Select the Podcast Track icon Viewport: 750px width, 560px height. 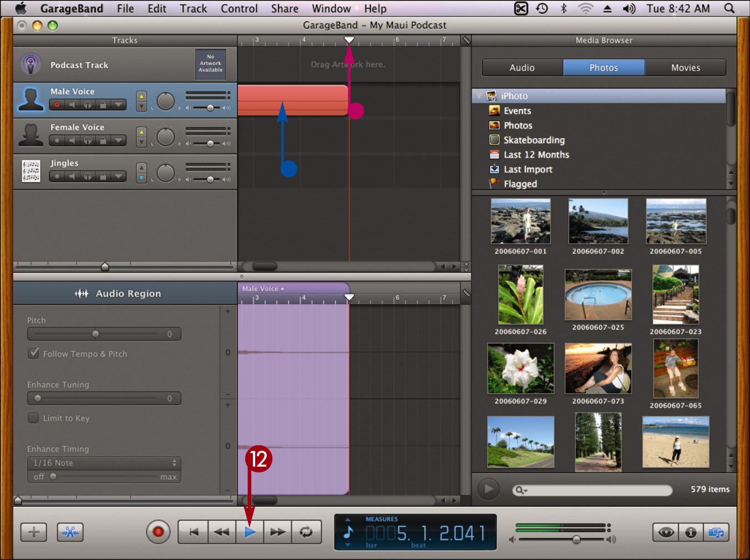(31, 64)
